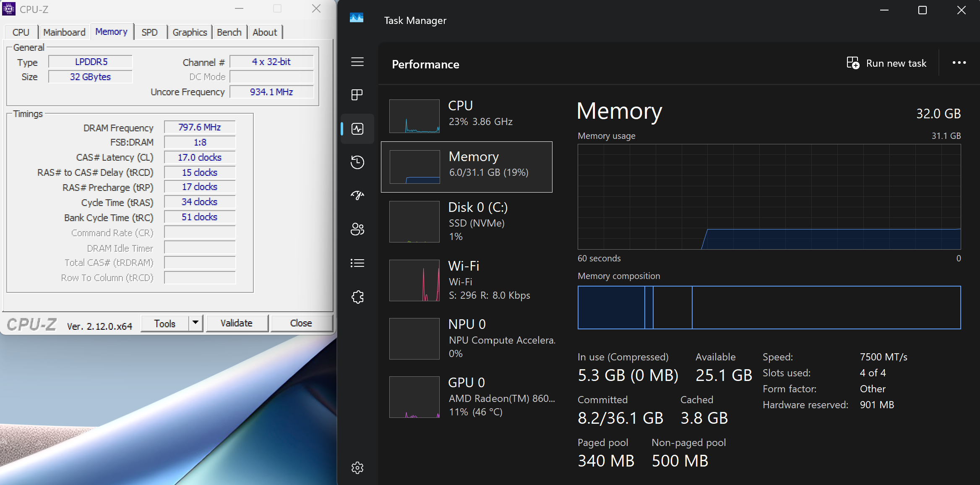Click the Memory usage graph in Task Manager

[x=769, y=197]
